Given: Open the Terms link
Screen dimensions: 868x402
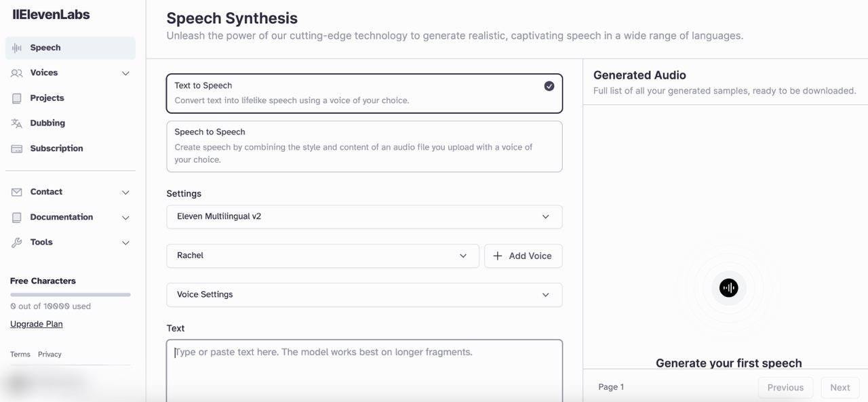Looking at the screenshot, I should tap(20, 355).
